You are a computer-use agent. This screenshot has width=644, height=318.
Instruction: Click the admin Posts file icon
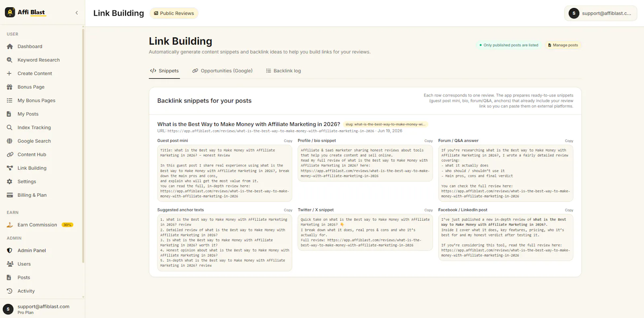(10, 277)
